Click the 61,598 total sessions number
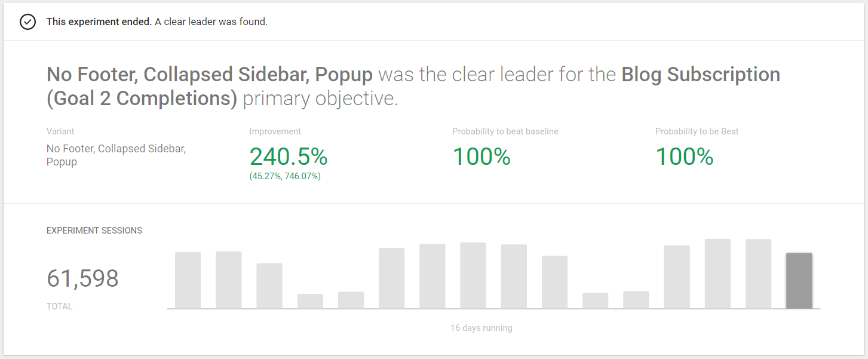 82,278
